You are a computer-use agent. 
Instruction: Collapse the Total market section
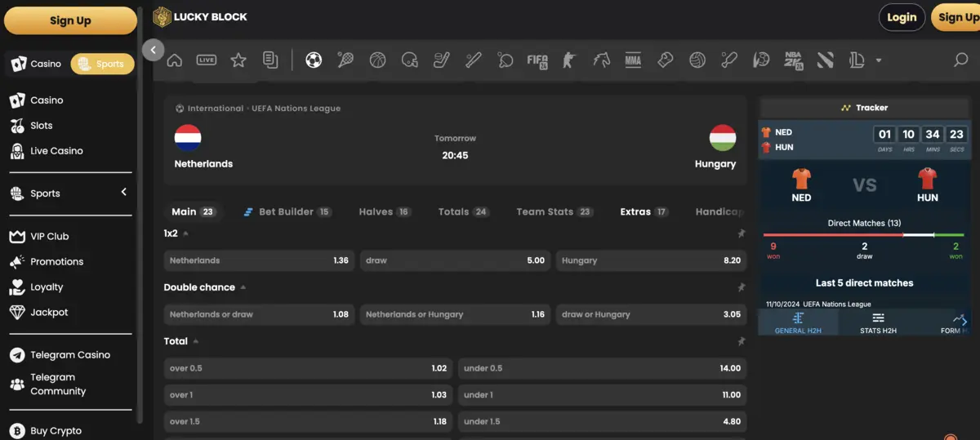[x=196, y=341]
